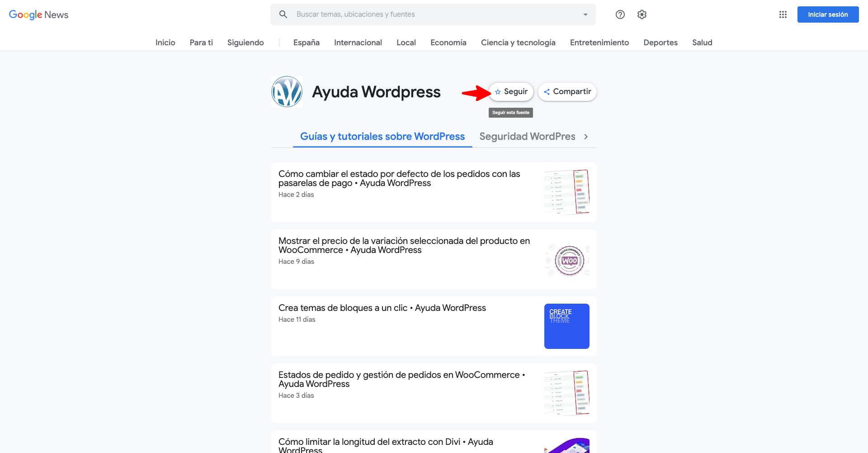
Task: Open the WooCommerce variación de producto article
Action: click(404, 245)
